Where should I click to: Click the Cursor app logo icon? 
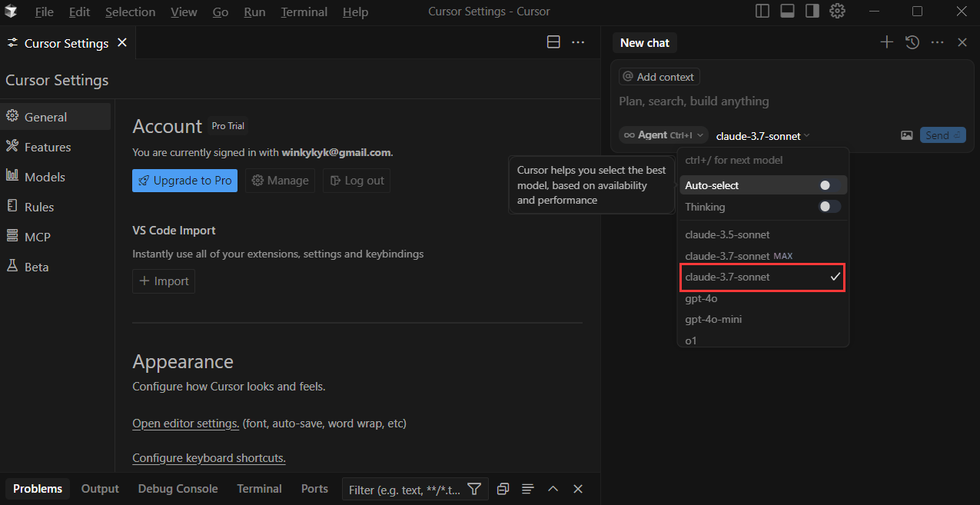click(11, 12)
